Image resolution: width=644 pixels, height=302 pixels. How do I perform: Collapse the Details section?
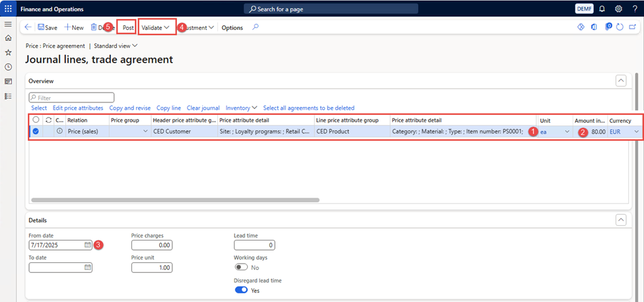[621, 220]
